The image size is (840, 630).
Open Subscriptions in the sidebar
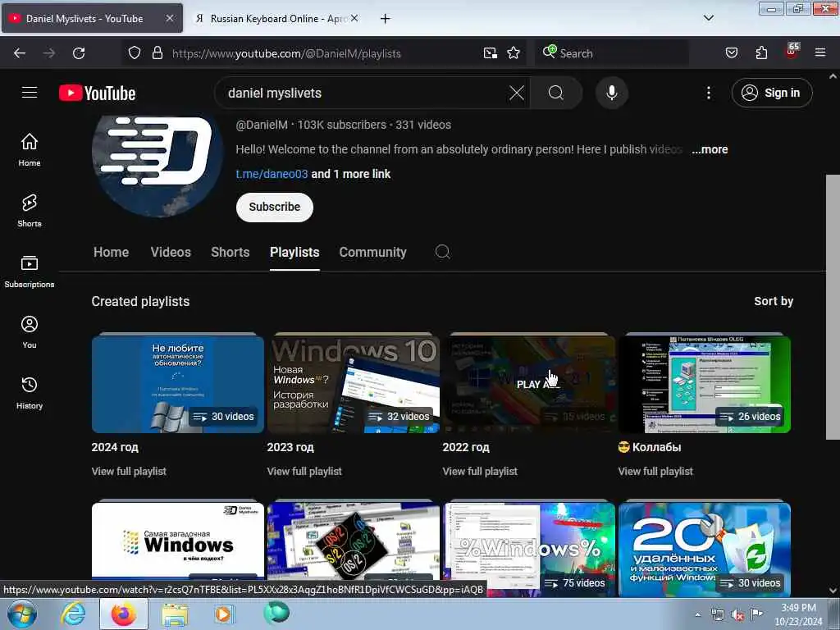click(x=30, y=271)
